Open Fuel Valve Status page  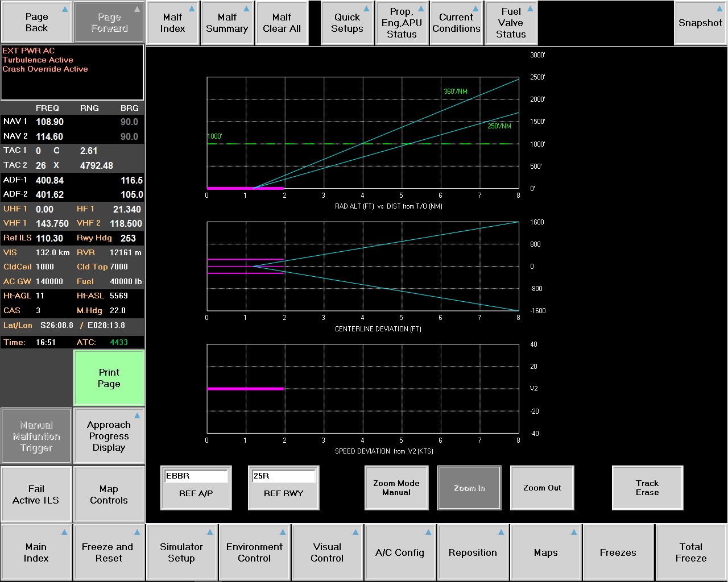[x=511, y=23]
